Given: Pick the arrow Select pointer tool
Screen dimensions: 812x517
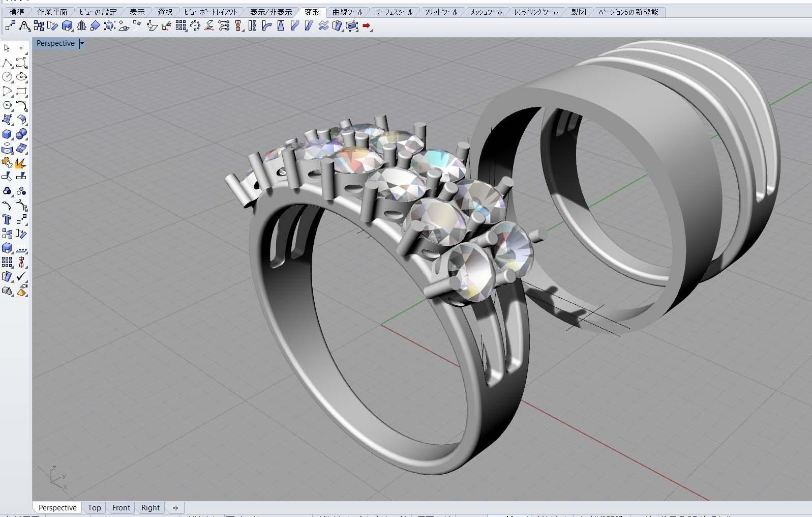Looking at the screenshot, I should tap(7, 48).
